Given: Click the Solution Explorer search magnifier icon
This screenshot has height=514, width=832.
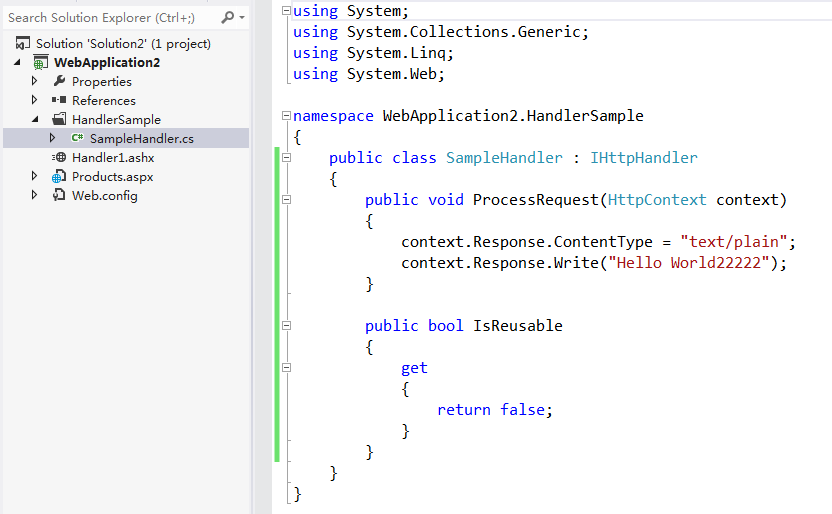Looking at the screenshot, I should (x=227, y=18).
